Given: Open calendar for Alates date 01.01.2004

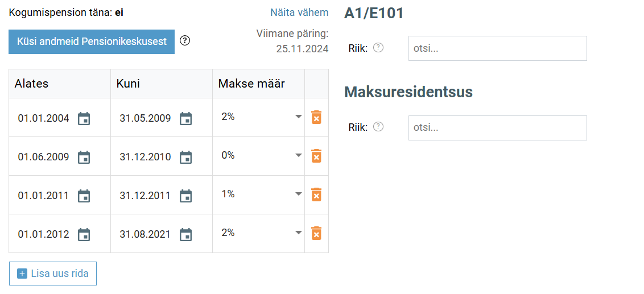Looking at the screenshot, I should click(84, 118).
